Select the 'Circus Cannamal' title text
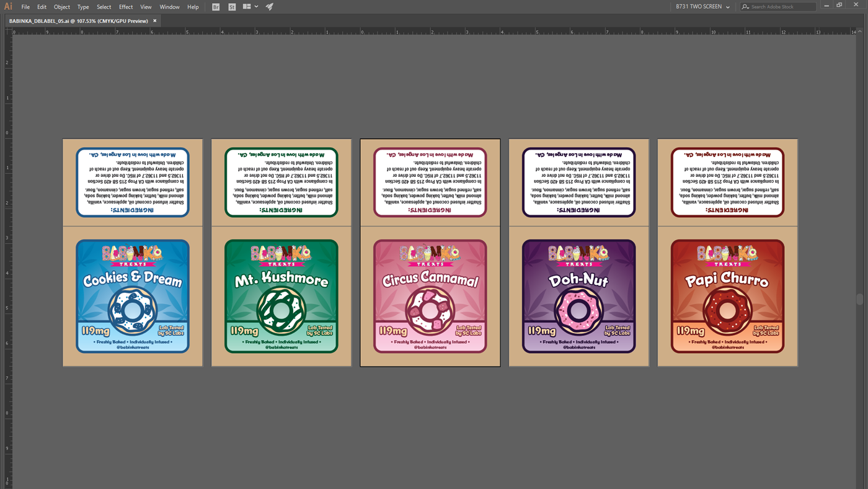 click(430, 280)
